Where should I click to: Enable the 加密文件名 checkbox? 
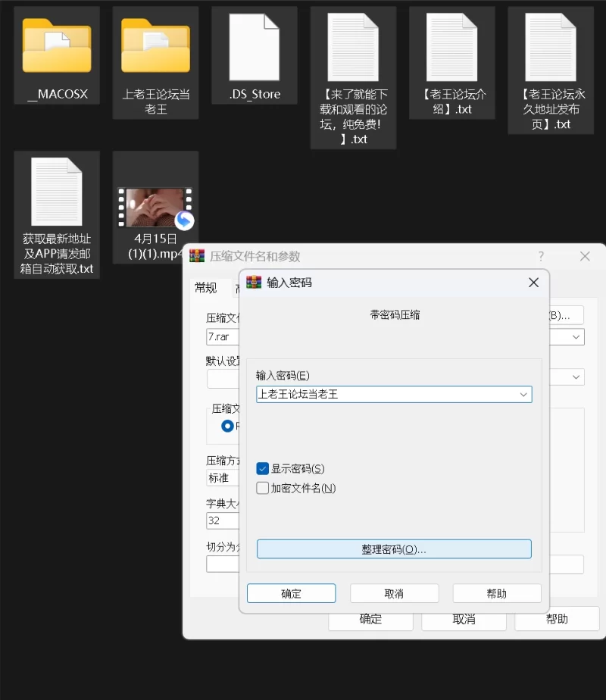pos(263,489)
